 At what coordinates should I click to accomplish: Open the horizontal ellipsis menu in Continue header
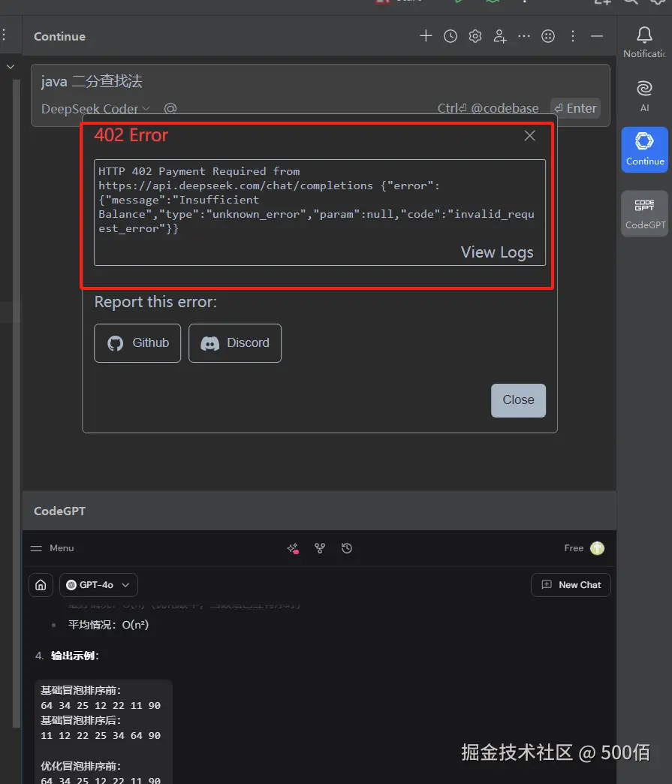click(x=523, y=36)
